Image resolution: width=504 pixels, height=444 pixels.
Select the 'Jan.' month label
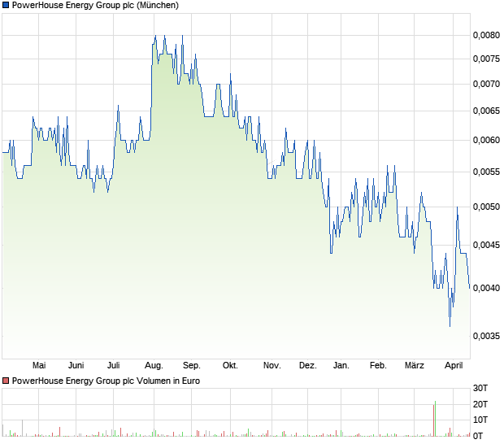tap(341, 366)
